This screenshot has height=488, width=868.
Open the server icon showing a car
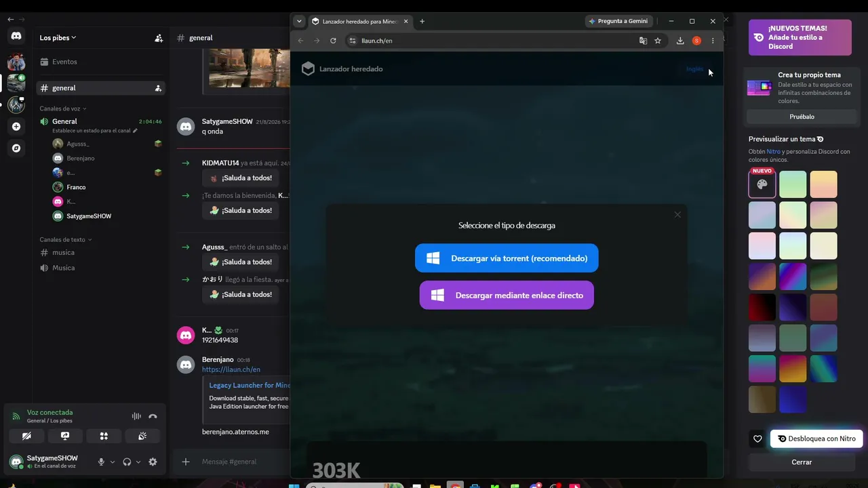click(x=16, y=83)
